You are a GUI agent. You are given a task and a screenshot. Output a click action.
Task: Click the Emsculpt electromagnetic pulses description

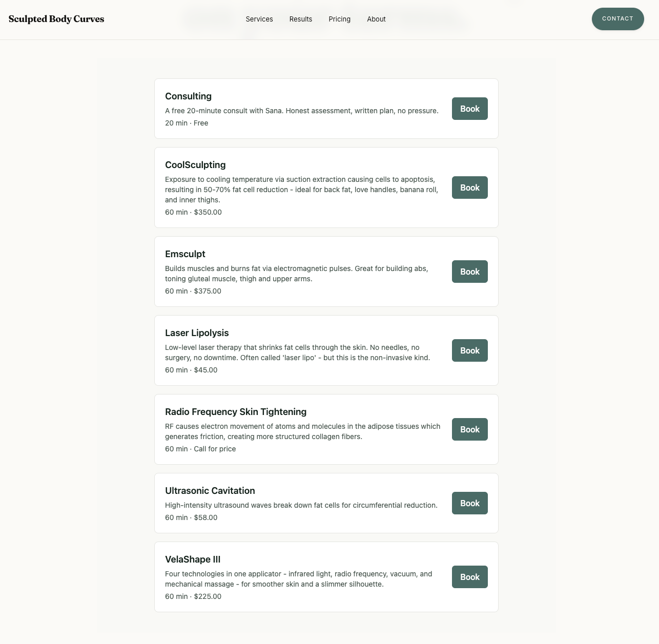297,274
